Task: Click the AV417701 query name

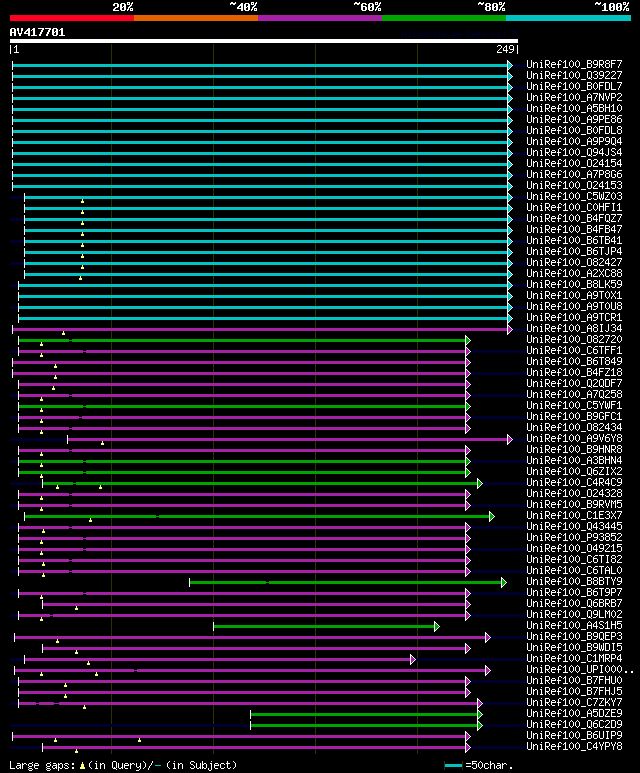Action: [37, 32]
